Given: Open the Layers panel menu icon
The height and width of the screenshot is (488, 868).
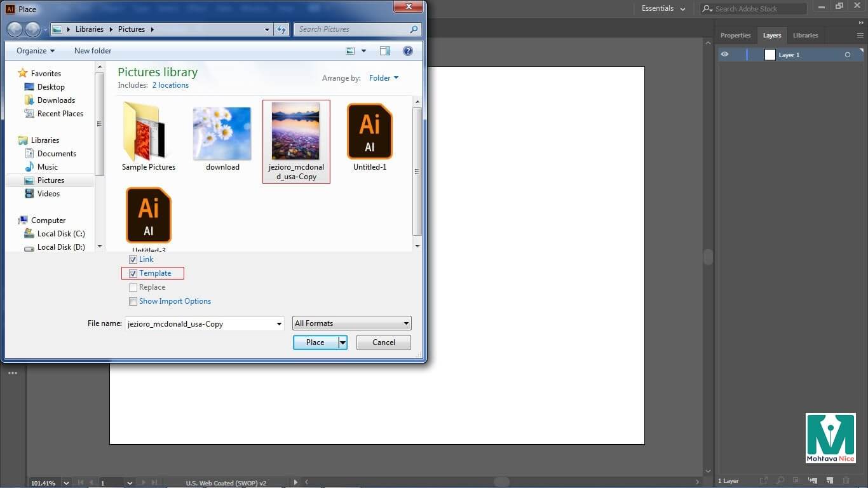Looking at the screenshot, I should pyautogui.click(x=860, y=36).
